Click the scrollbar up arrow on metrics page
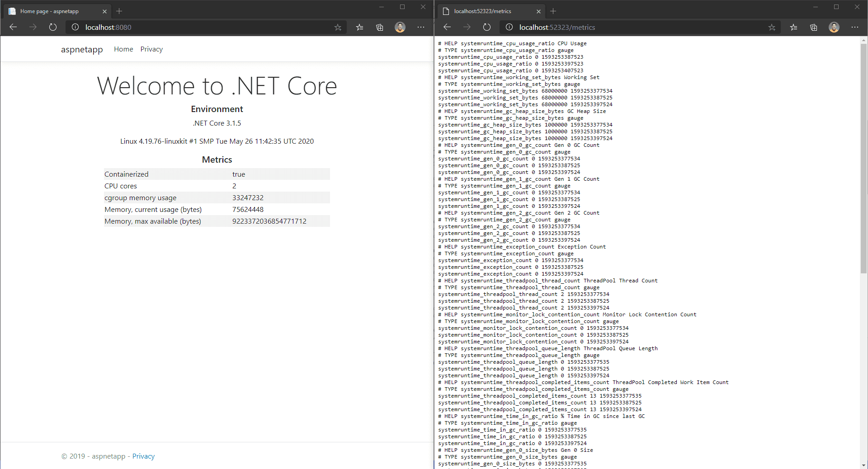This screenshot has height=469, width=868. pyautogui.click(x=863, y=40)
